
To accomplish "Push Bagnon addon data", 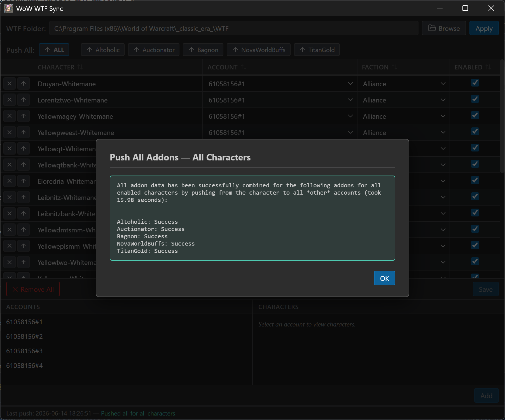I will 203,50.
